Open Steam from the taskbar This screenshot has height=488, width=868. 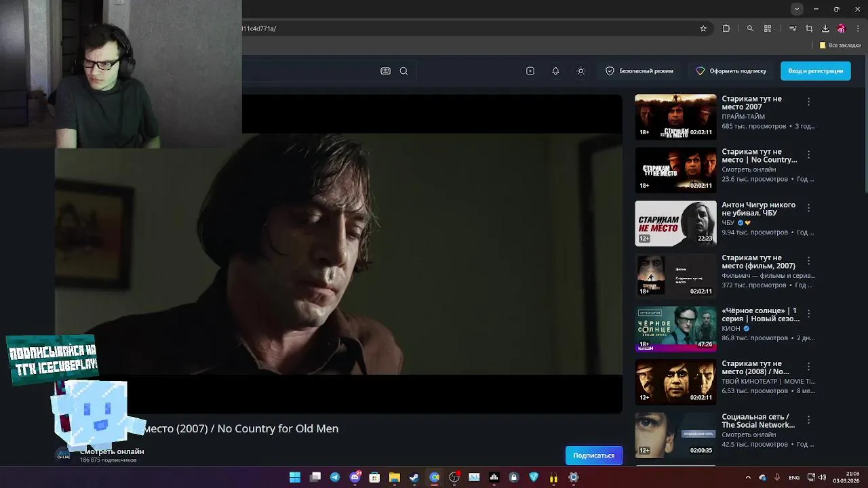click(x=414, y=477)
